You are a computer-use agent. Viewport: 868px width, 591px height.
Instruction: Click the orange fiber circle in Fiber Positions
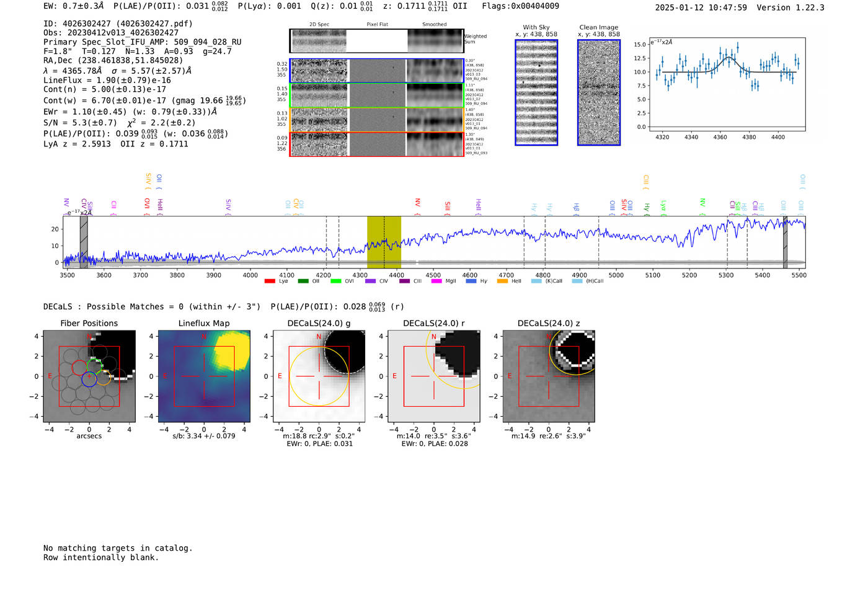click(104, 378)
